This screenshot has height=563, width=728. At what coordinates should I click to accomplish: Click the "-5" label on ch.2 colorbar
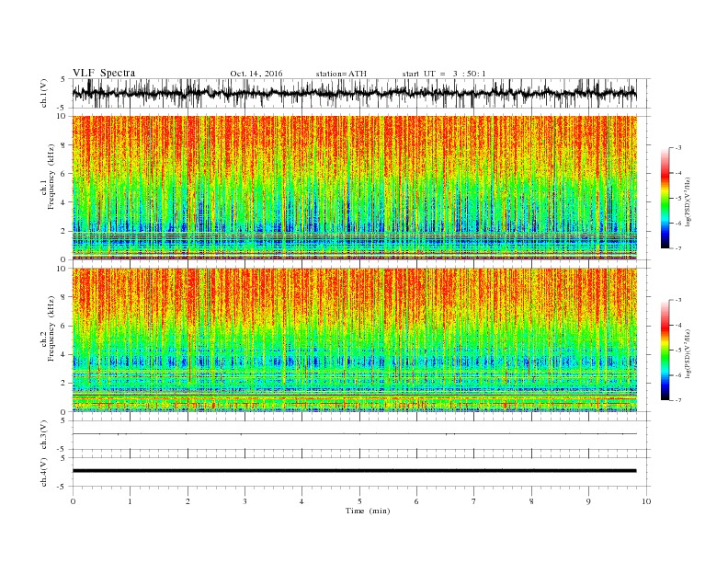[x=677, y=350]
